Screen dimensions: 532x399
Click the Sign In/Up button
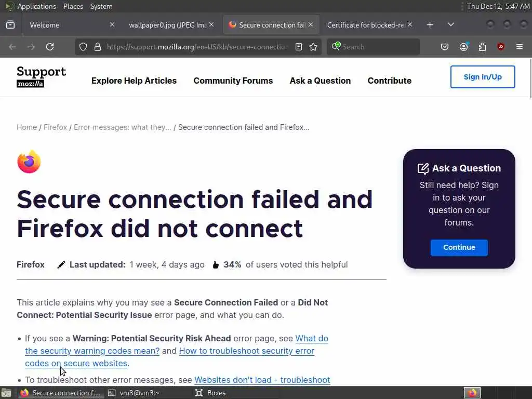483,77
